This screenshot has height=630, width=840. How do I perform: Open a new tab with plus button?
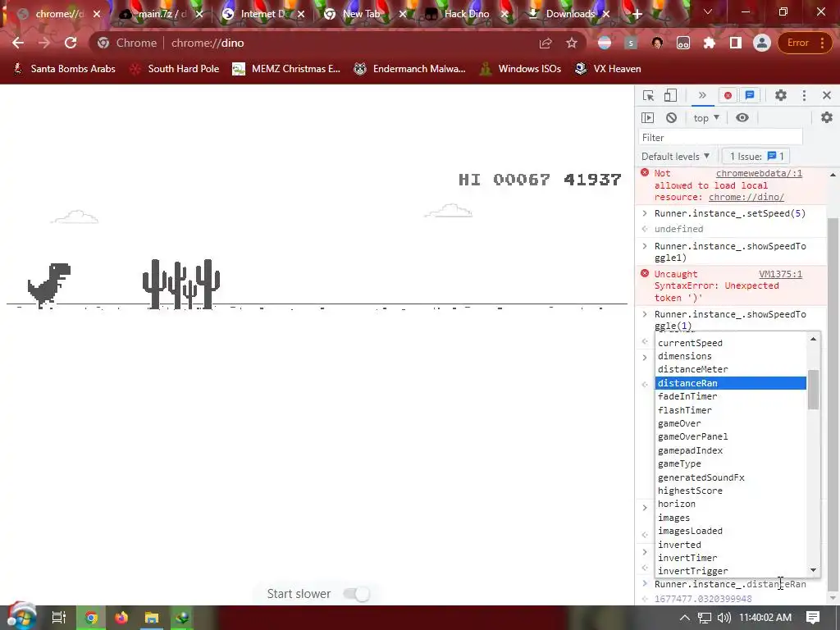tap(637, 15)
